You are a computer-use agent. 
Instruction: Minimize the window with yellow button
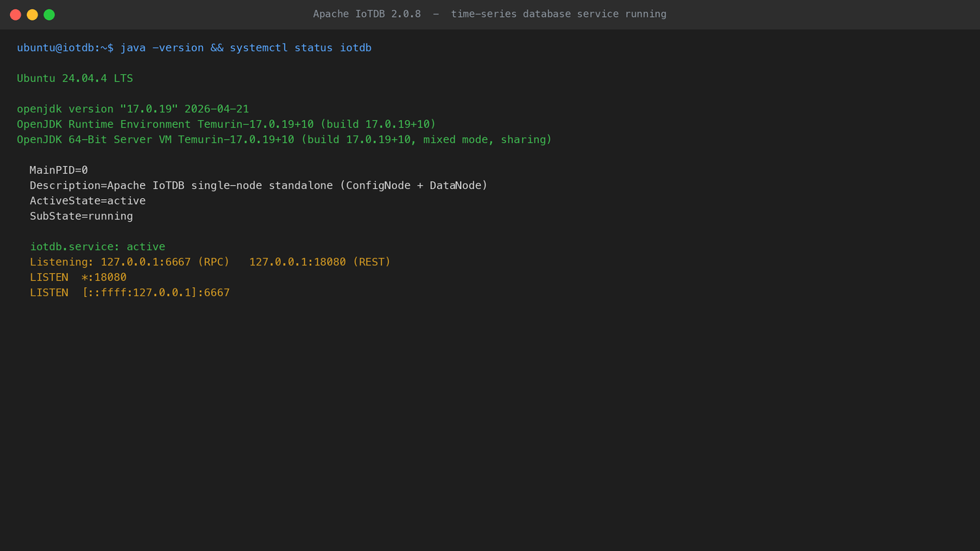[x=32, y=15]
